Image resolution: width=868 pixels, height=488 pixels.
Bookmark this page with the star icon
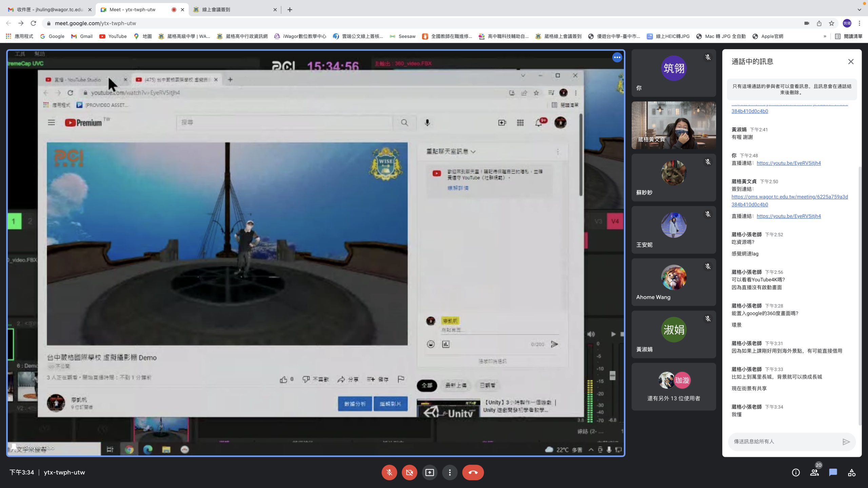tap(831, 23)
